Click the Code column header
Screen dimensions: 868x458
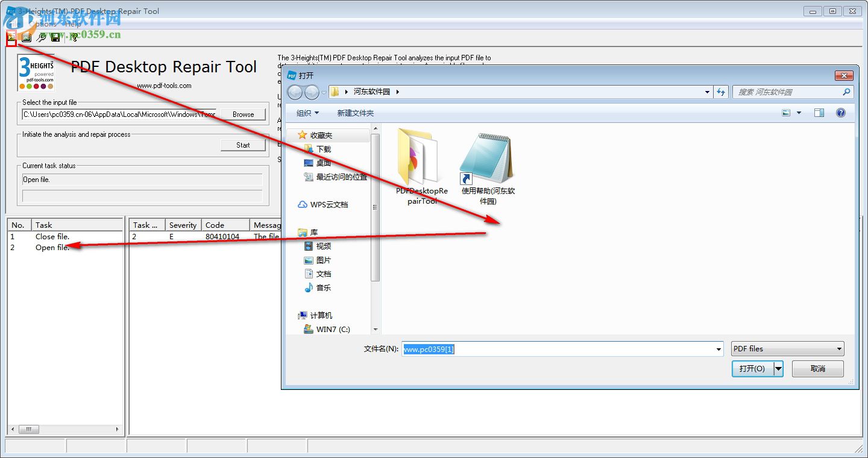click(225, 225)
